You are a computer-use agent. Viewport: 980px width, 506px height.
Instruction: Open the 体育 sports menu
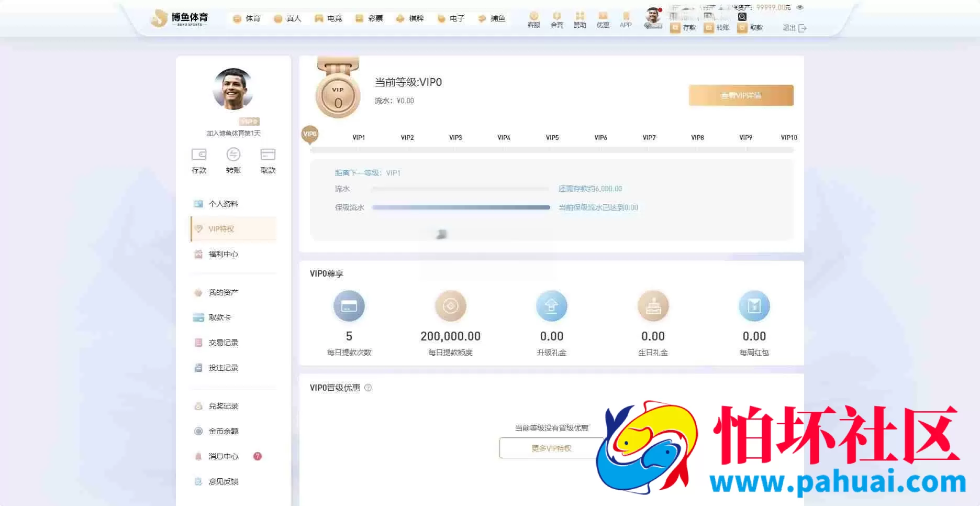coord(247,18)
